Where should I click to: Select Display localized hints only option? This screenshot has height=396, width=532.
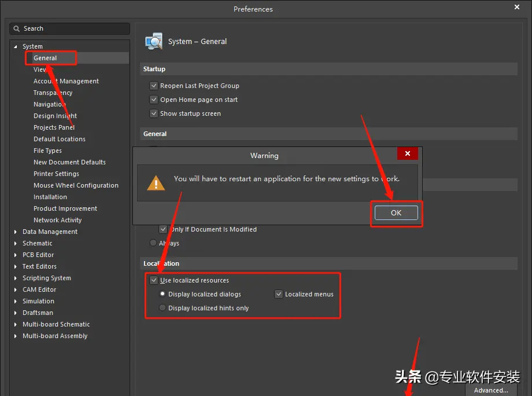(x=162, y=307)
